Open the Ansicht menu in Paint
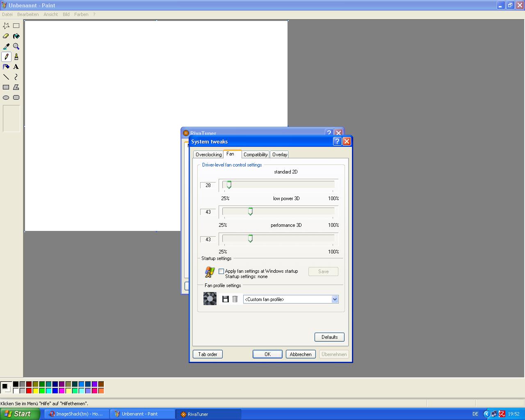This screenshot has height=420, width=525. [51, 14]
